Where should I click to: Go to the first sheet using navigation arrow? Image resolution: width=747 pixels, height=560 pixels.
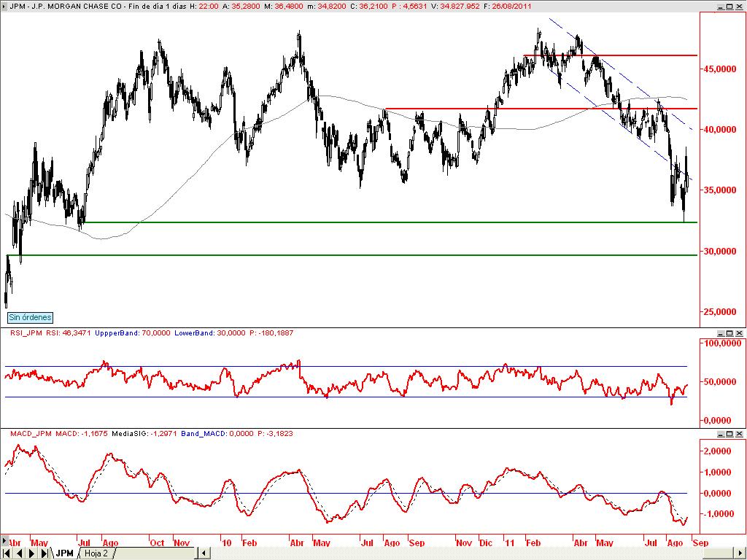point(6,553)
